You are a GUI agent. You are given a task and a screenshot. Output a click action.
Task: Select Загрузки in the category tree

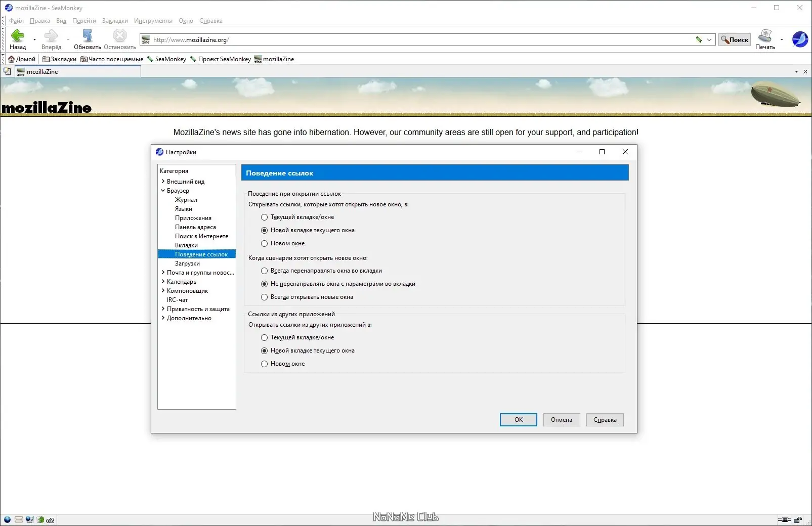pyautogui.click(x=187, y=264)
